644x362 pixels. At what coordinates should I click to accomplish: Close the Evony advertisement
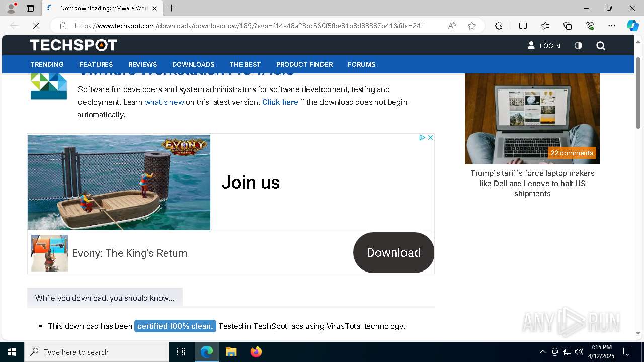[x=430, y=138]
